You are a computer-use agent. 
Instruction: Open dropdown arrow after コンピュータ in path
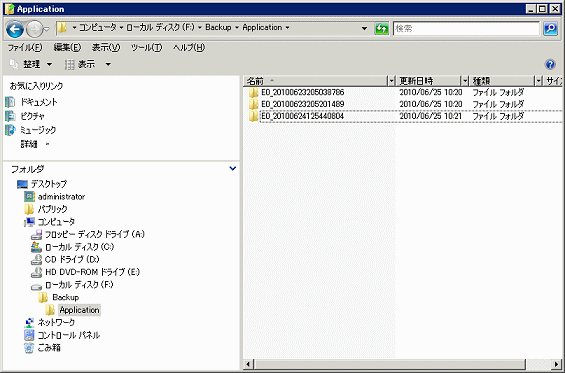tap(121, 27)
